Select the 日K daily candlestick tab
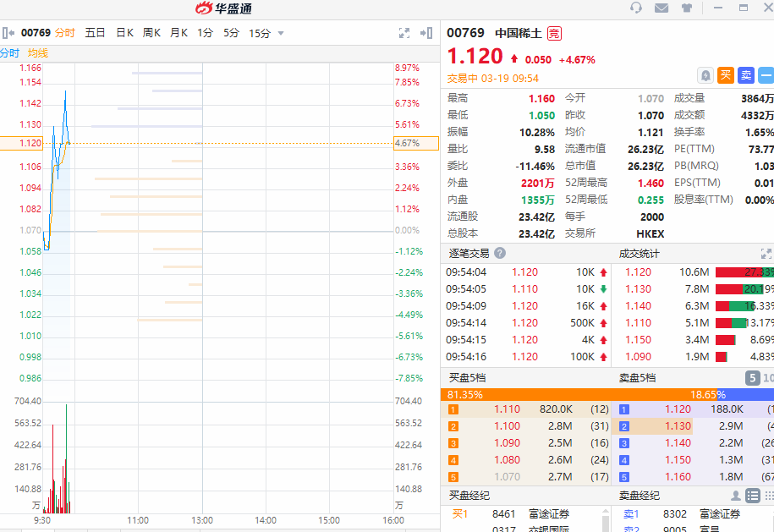Screen dimensions: 774x532 click(124, 33)
